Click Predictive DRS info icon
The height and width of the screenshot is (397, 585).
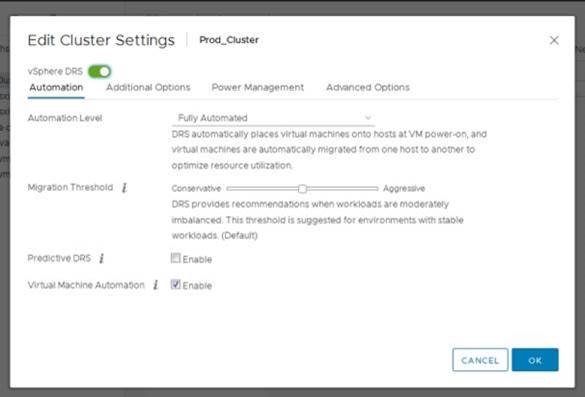pyautogui.click(x=101, y=258)
